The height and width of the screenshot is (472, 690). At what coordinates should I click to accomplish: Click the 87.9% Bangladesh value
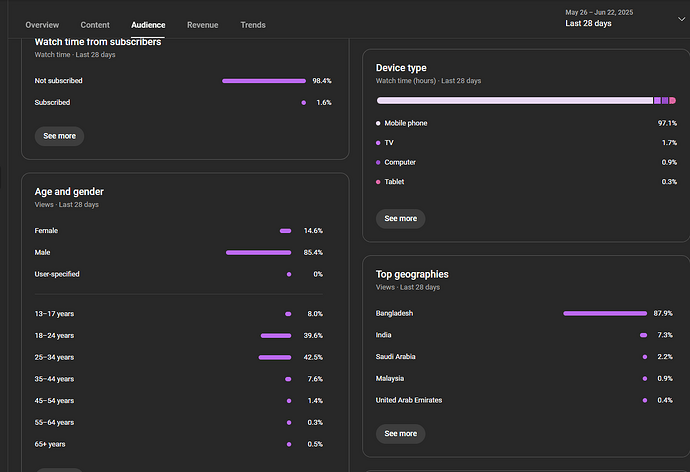point(663,314)
